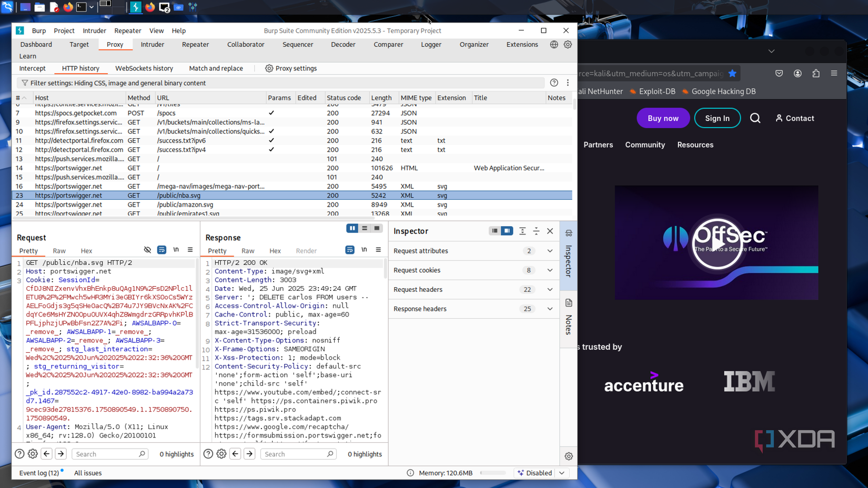Open Burp's globe network icon in the toolbar
This screenshot has height=488, width=868.
[x=553, y=44]
